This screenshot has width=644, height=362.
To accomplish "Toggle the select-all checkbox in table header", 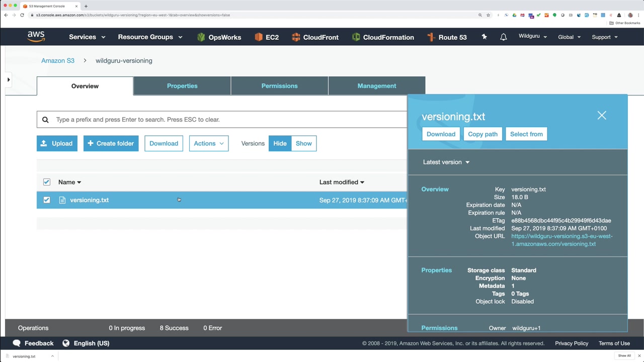I will [47, 182].
